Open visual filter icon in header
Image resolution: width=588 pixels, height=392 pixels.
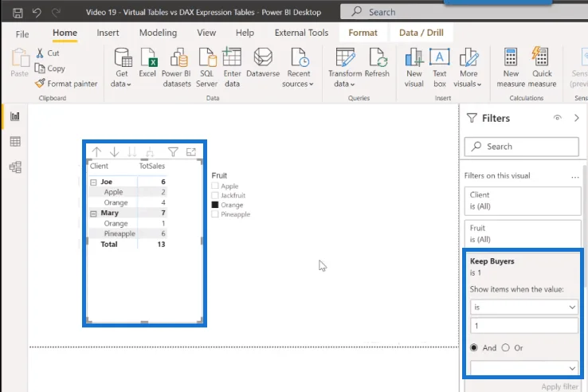click(x=173, y=152)
